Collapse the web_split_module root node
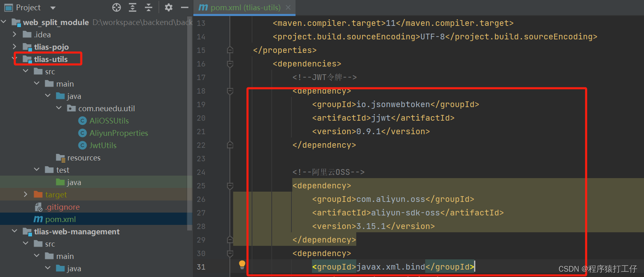The image size is (644, 277). [4, 22]
